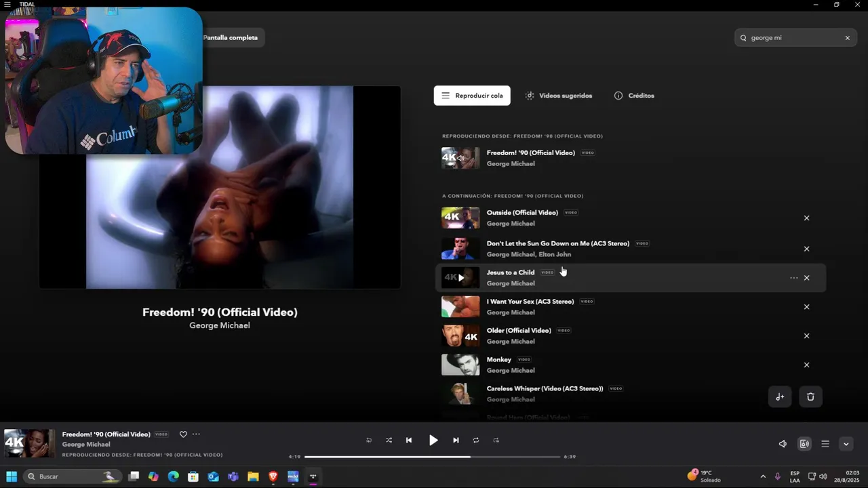Toggle shuffle mode
This screenshot has height=488, width=868.
pos(389,441)
